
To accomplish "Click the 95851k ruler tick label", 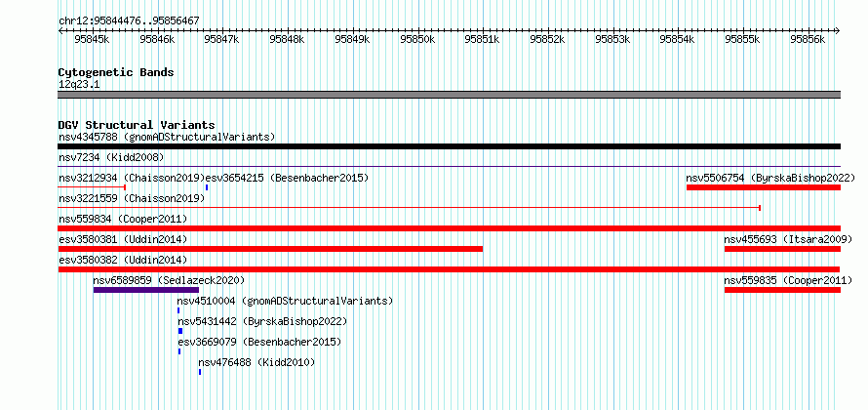I will click(482, 39).
